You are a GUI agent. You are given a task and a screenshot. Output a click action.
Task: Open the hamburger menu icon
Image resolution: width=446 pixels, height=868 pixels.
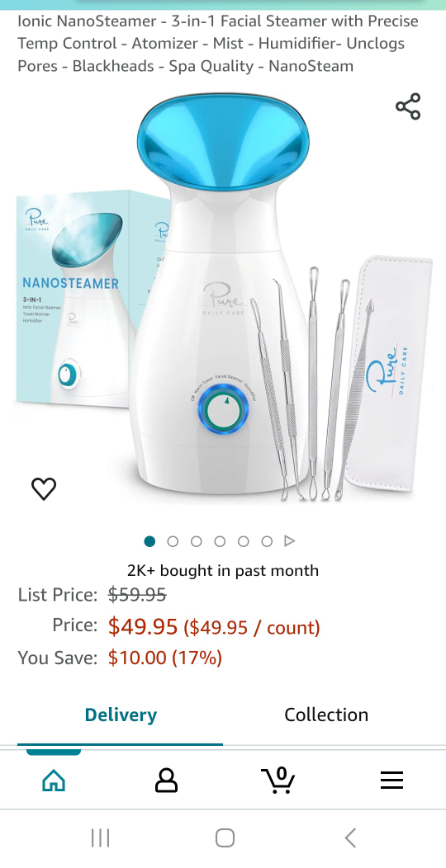[x=391, y=781]
